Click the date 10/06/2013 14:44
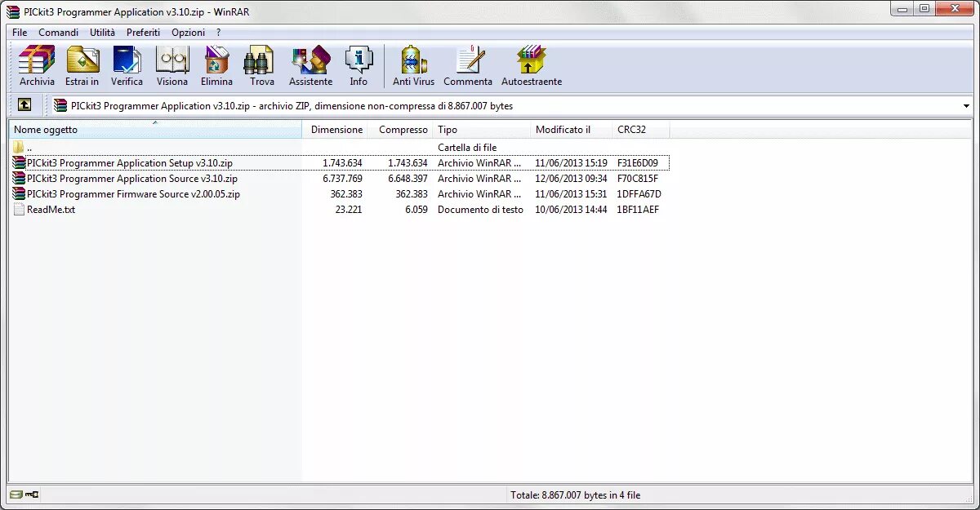Image resolution: width=980 pixels, height=510 pixels. [x=572, y=210]
